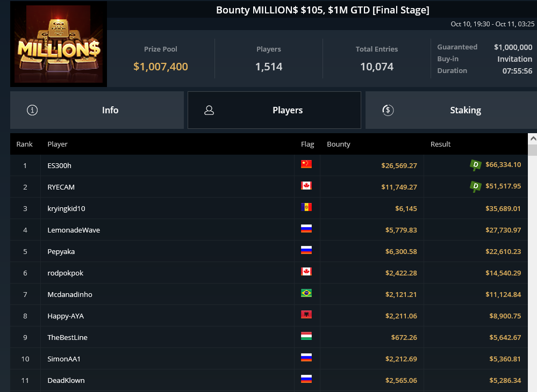This screenshot has width=537, height=392.
Task: Sort by the Bounty column header
Action: pos(338,144)
